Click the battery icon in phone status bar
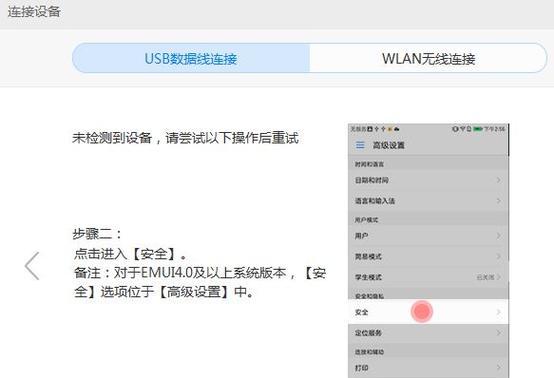The image size is (554, 378). coord(478,129)
